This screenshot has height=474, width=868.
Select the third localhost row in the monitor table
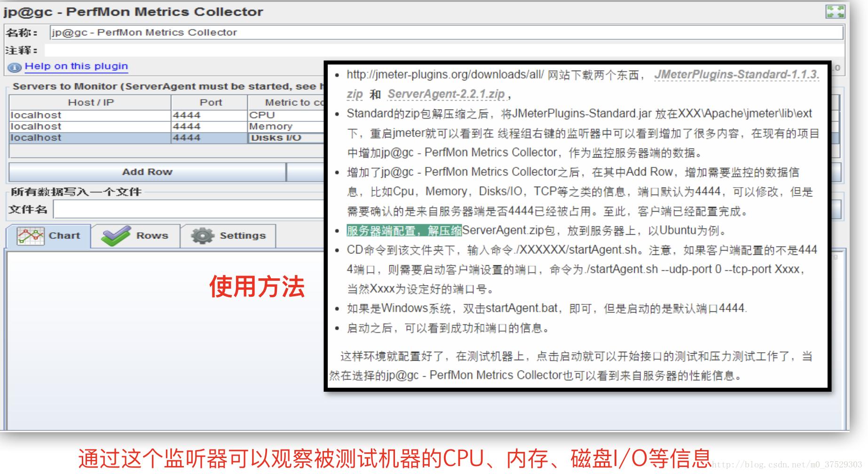pyautogui.click(x=85, y=137)
